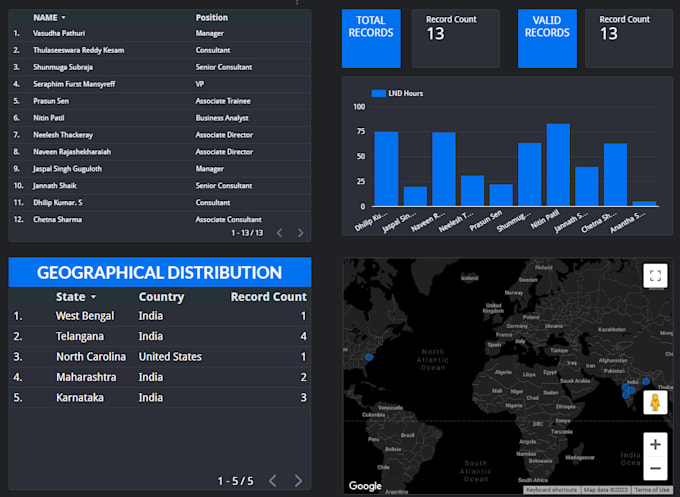Image resolution: width=680 pixels, height=497 pixels.
Task: Go to next page of geographical table
Action: [x=298, y=481]
